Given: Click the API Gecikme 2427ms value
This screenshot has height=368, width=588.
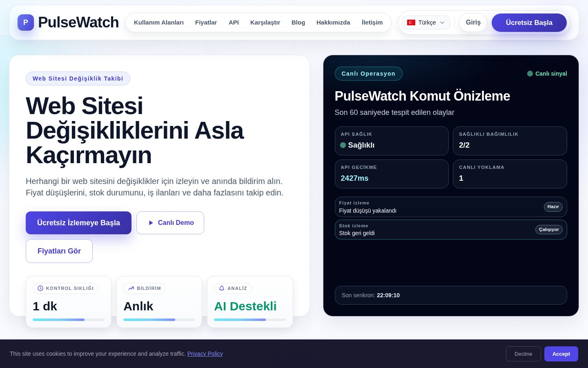Looking at the screenshot, I should pyautogui.click(x=354, y=178).
